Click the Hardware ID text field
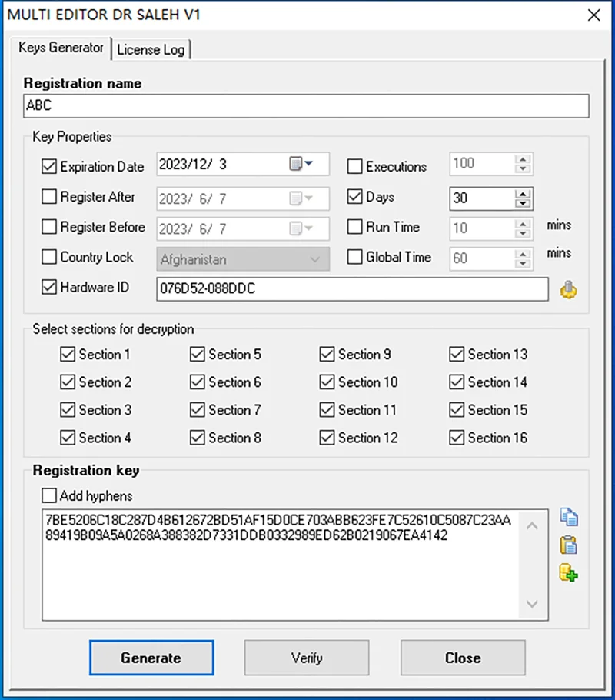Image resolution: width=615 pixels, height=700 pixels. pyautogui.click(x=352, y=288)
